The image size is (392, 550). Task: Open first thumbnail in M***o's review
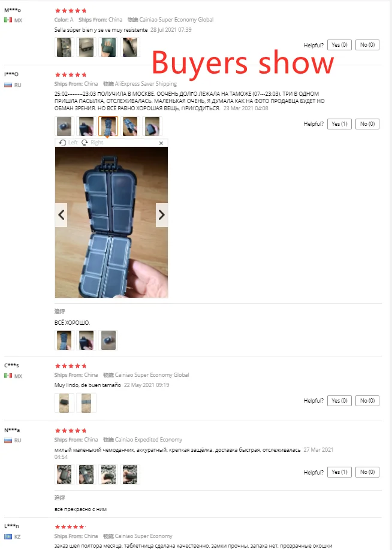pyautogui.click(x=64, y=47)
